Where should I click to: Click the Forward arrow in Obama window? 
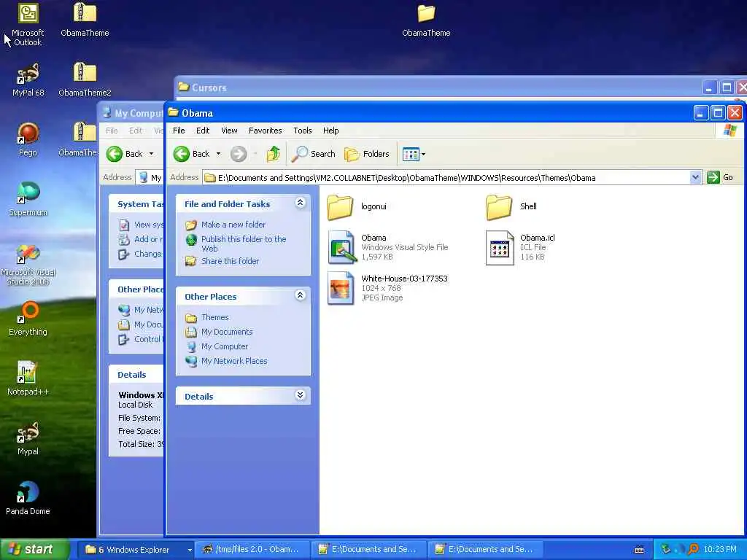coord(239,154)
